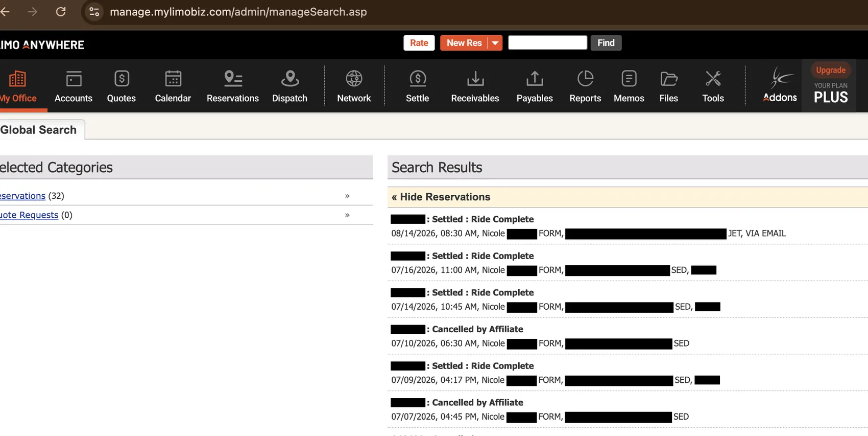Image resolution: width=868 pixels, height=436 pixels.
Task: Click the Rate button
Action: [419, 43]
